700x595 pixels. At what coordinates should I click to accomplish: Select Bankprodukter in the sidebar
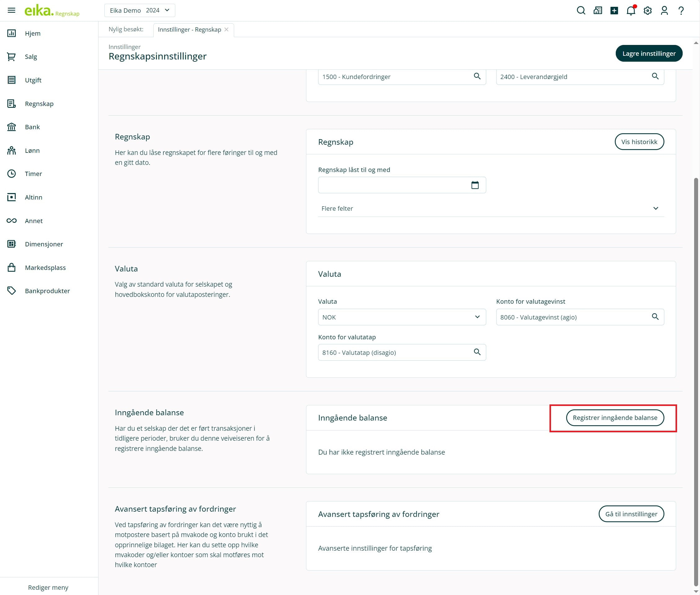click(x=47, y=291)
